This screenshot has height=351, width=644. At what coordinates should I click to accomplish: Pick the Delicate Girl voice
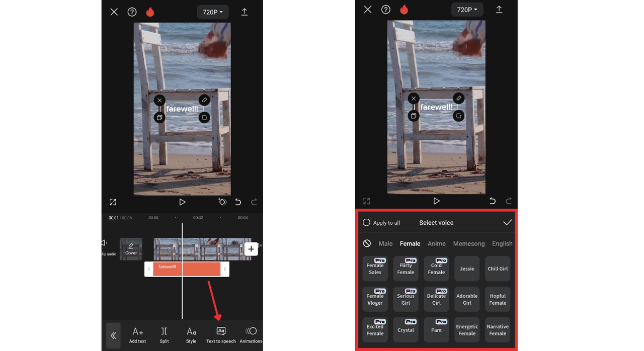436,299
